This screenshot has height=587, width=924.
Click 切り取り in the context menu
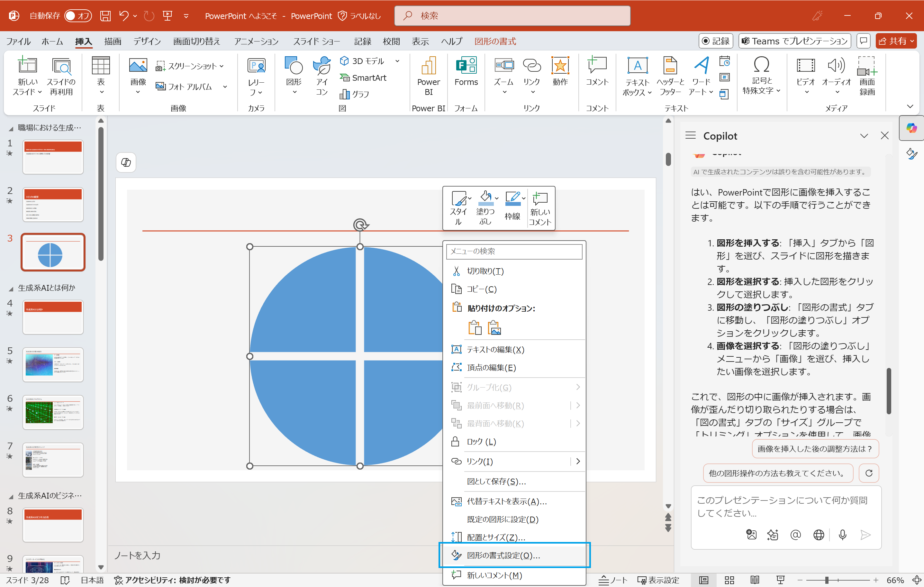[x=514, y=271]
